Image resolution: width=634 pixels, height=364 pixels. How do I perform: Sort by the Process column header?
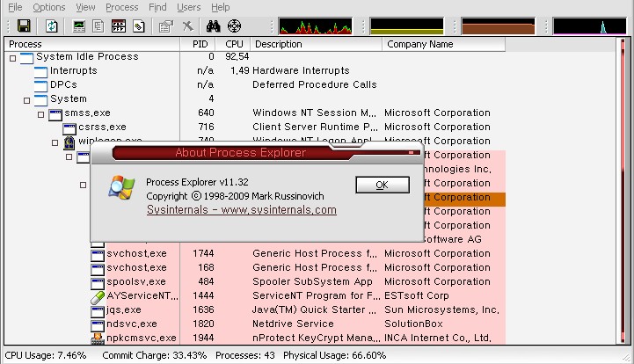pos(91,44)
